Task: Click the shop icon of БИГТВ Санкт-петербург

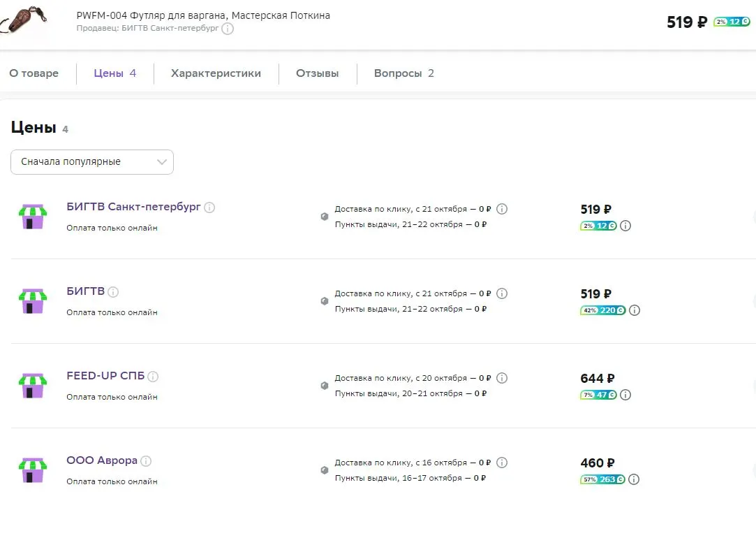Action: [x=33, y=217]
